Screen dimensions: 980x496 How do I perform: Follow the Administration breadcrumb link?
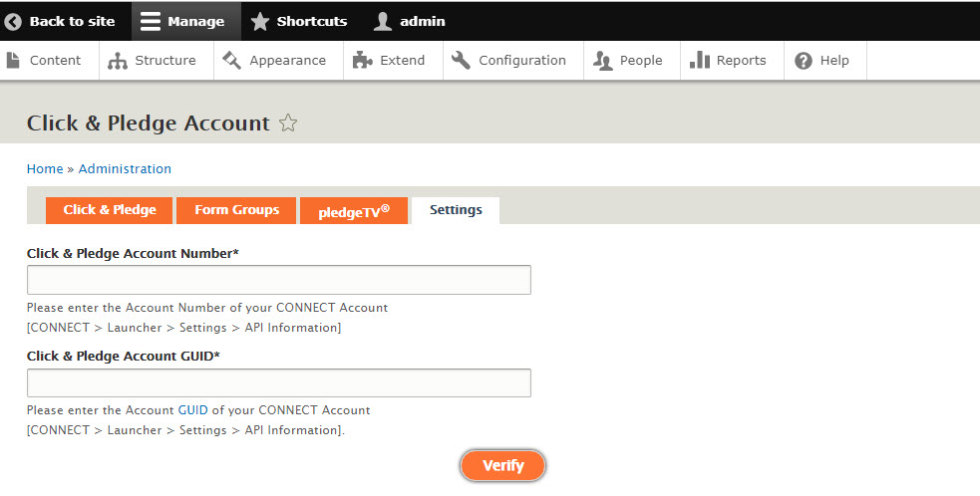coord(125,168)
